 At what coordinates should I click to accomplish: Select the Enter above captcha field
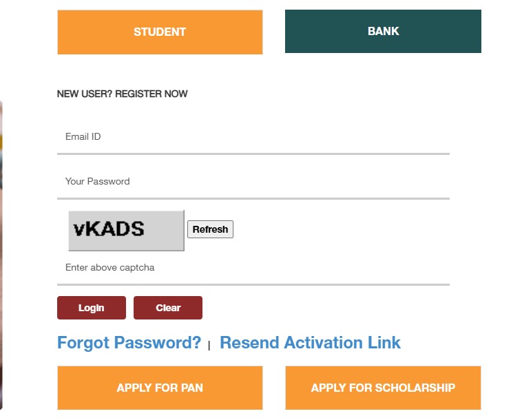pyautogui.click(x=253, y=268)
